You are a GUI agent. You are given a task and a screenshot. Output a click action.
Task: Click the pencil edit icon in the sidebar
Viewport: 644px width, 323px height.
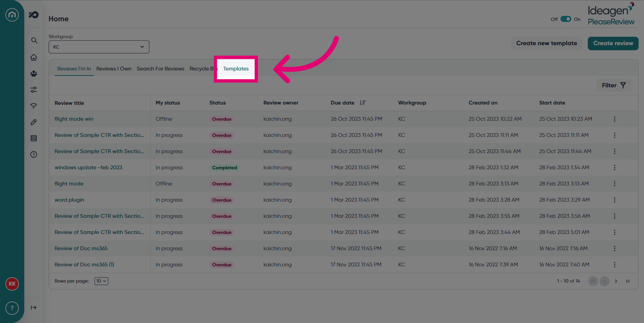click(x=34, y=122)
